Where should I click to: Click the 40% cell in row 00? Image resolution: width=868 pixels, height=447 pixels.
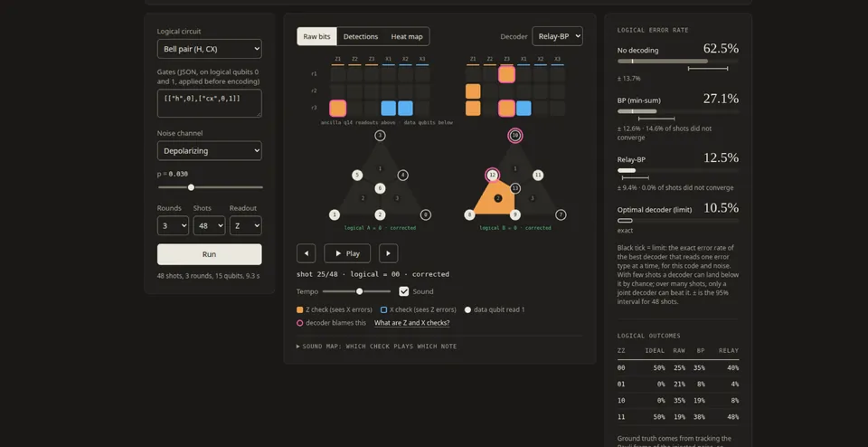coord(731,367)
